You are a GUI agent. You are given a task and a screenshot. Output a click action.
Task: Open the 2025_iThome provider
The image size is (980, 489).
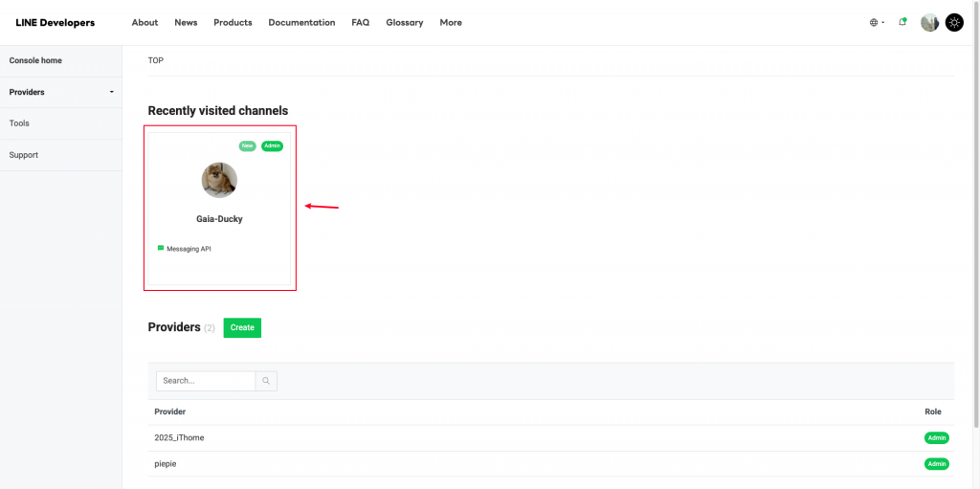pyautogui.click(x=179, y=437)
